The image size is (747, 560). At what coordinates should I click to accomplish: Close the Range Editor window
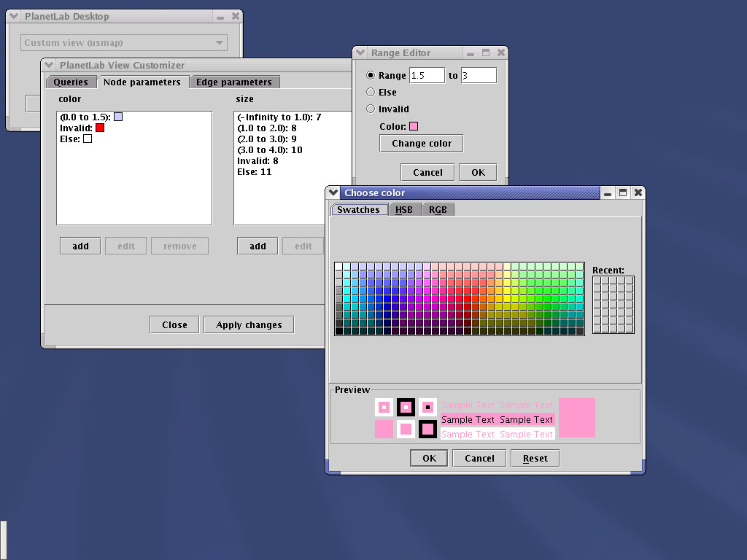click(x=500, y=52)
